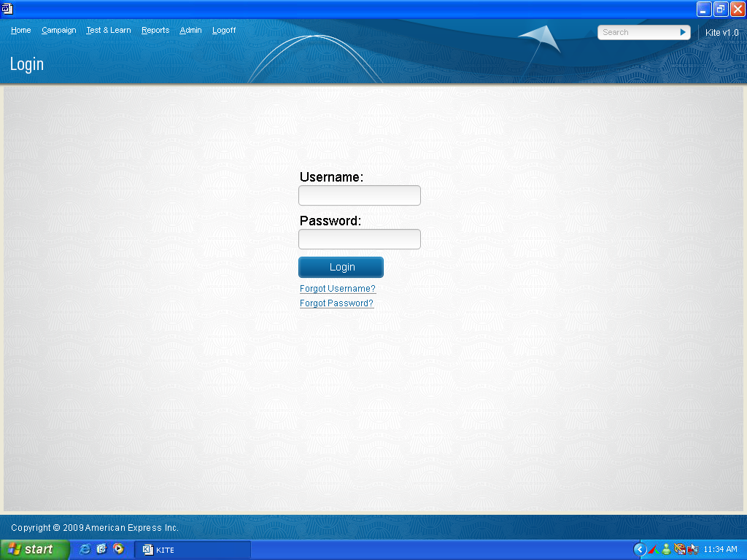The width and height of the screenshot is (747, 560).
Task: Follow the Forgot Username? link
Action: pyautogui.click(x=337, y=289)
